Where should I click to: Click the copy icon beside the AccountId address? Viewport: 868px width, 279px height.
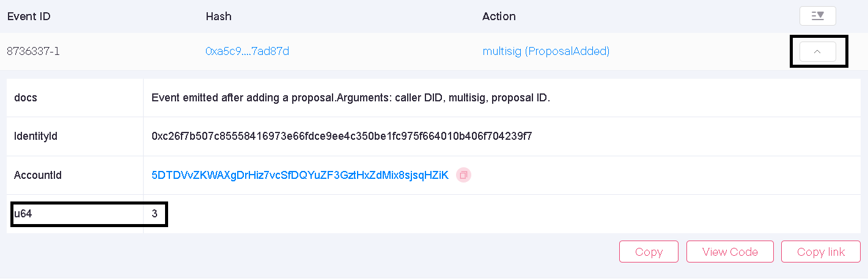tap(464, 175)
